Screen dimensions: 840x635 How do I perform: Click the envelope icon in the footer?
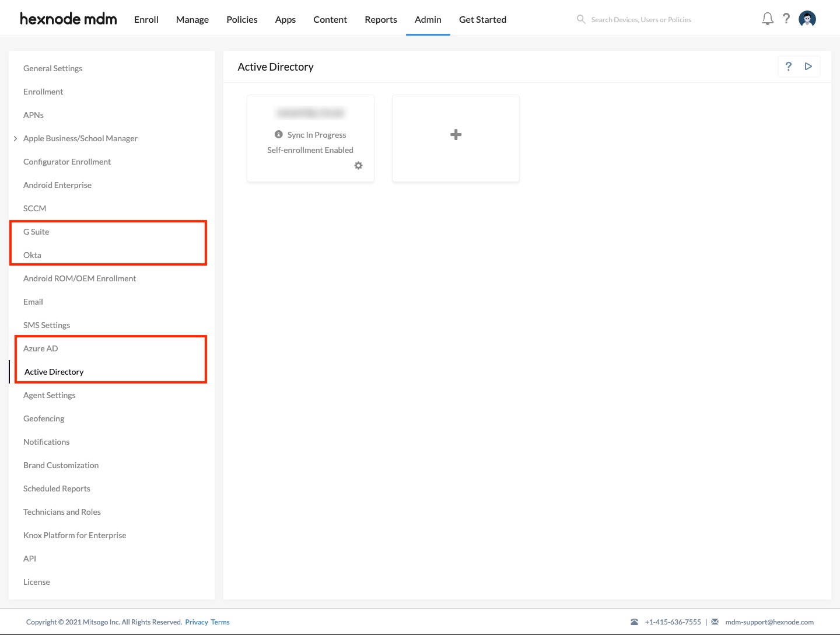715,622
